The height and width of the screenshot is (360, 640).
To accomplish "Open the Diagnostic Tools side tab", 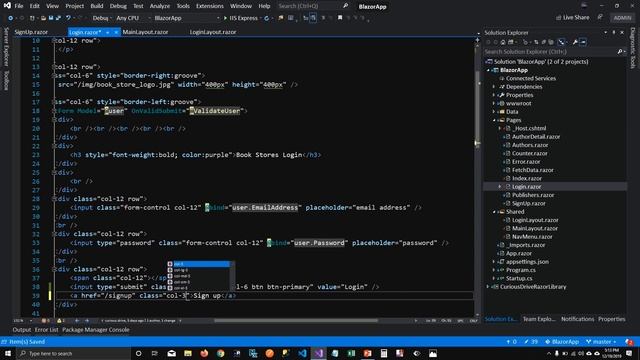I will 633,48.
